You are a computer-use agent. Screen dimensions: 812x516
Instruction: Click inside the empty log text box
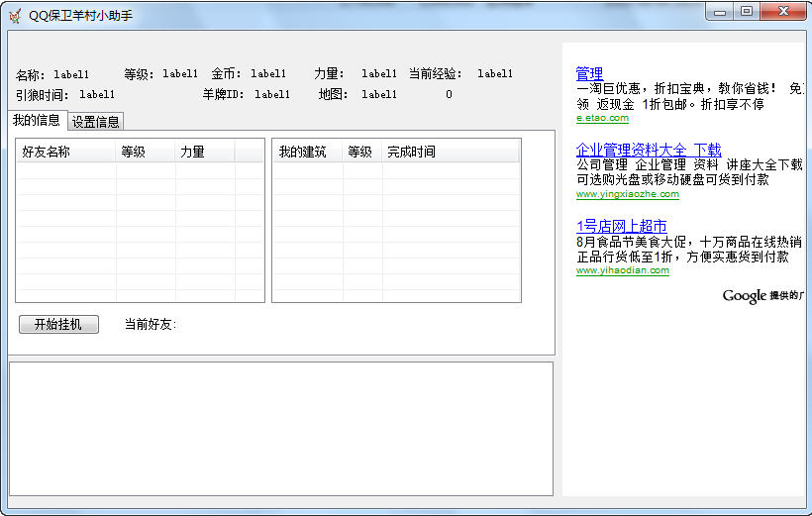tap(281, 429)
